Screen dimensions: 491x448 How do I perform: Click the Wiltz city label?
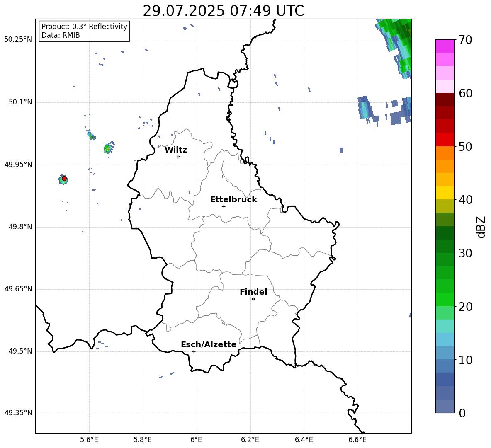tap(176, 150)
